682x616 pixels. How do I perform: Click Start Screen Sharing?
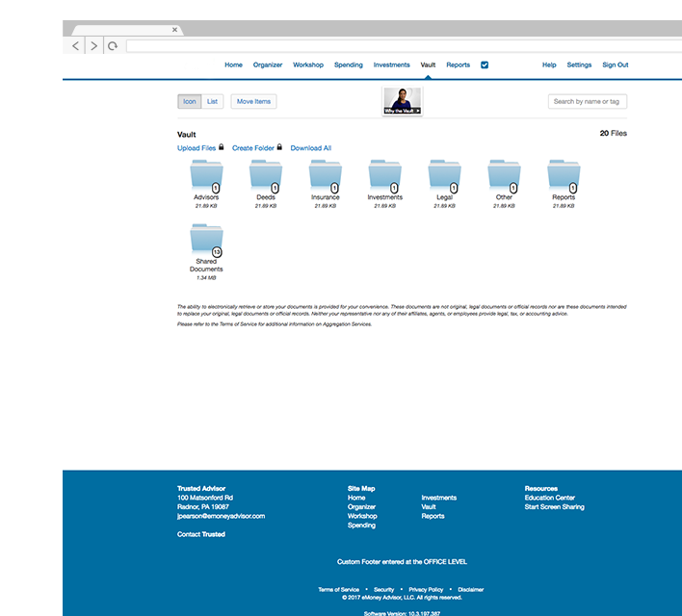(555, 507)
